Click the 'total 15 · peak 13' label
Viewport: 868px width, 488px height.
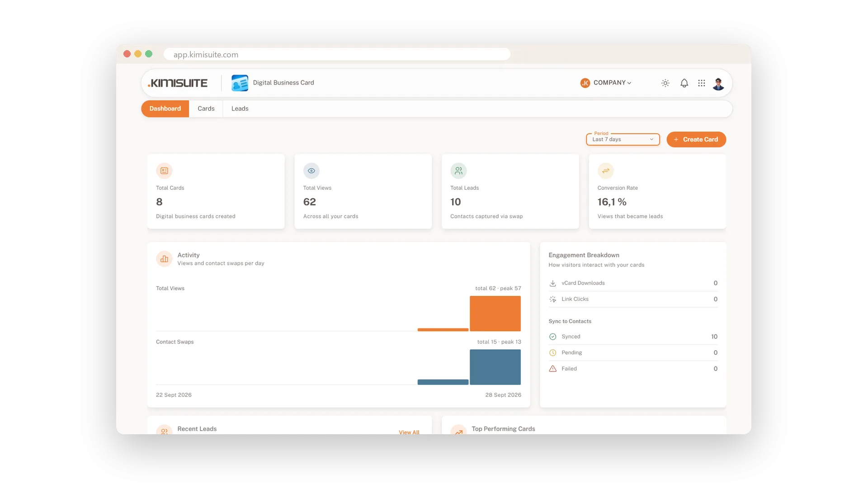499,342
